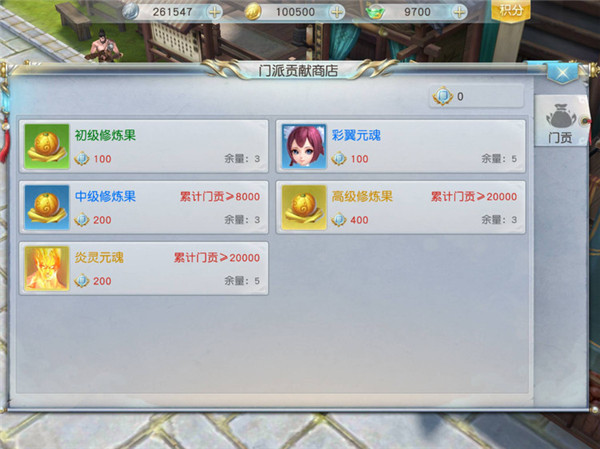Add gold coins with plus button
Image resolution: width=600 pixels, height=449 pixels.
pyautogui.click(x=337, y=12)
